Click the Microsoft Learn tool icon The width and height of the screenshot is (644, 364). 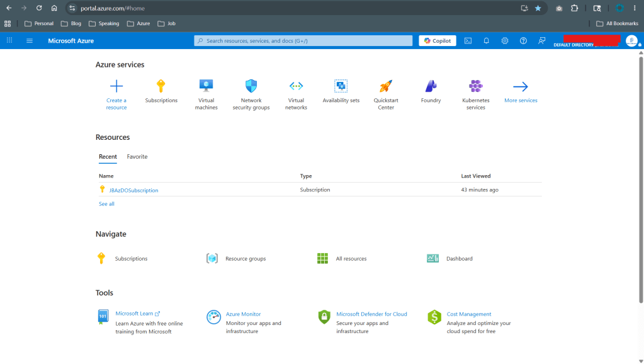(103, 317)
